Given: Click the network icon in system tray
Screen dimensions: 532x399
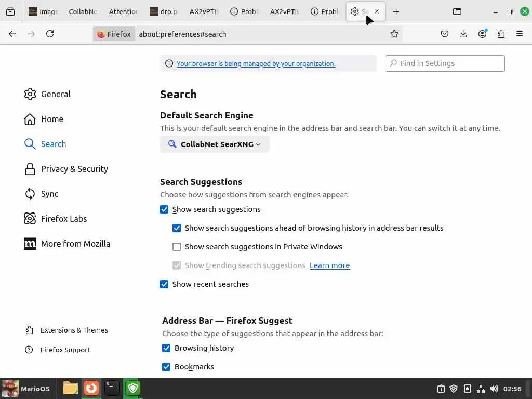Looking at the screenshot, I should [x=481, y=389].
